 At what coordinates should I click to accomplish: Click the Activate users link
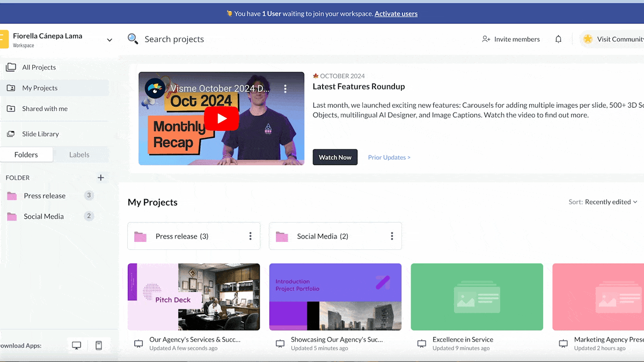396,14
